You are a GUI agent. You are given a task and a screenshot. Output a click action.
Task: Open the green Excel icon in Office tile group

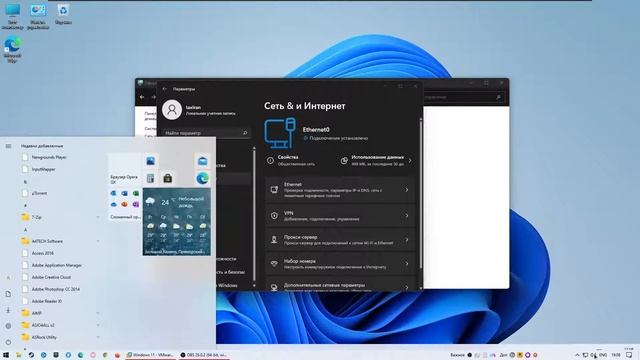[136, 193]
